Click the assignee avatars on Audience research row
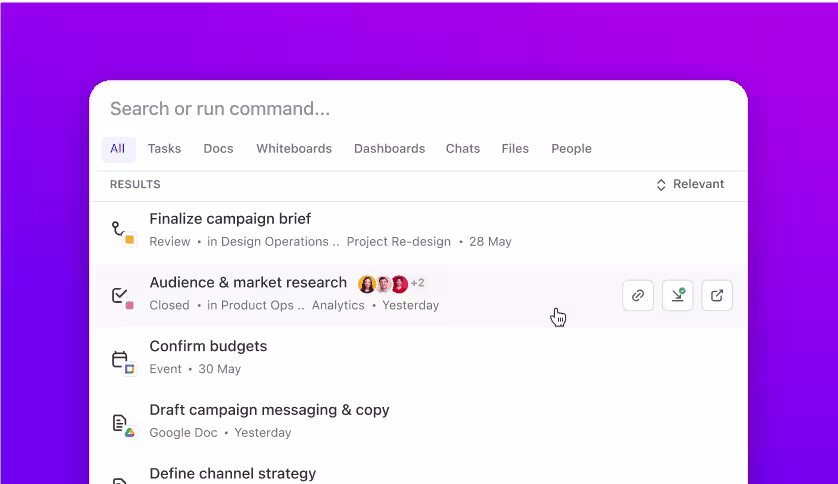Screen dimensions: 838x484 [x=383, y=284]
